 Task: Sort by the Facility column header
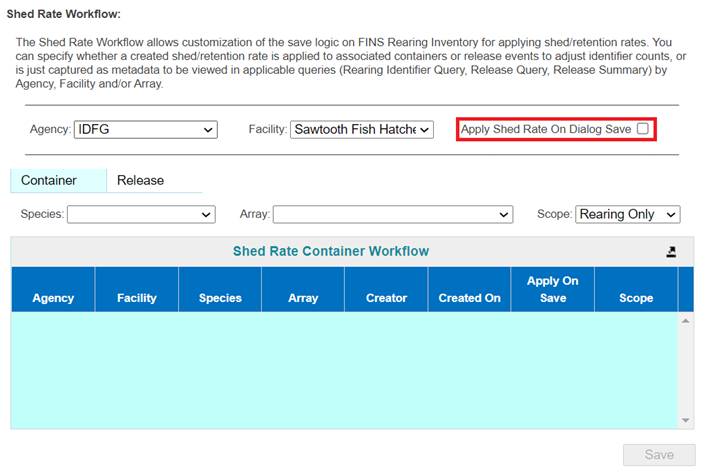136,298
